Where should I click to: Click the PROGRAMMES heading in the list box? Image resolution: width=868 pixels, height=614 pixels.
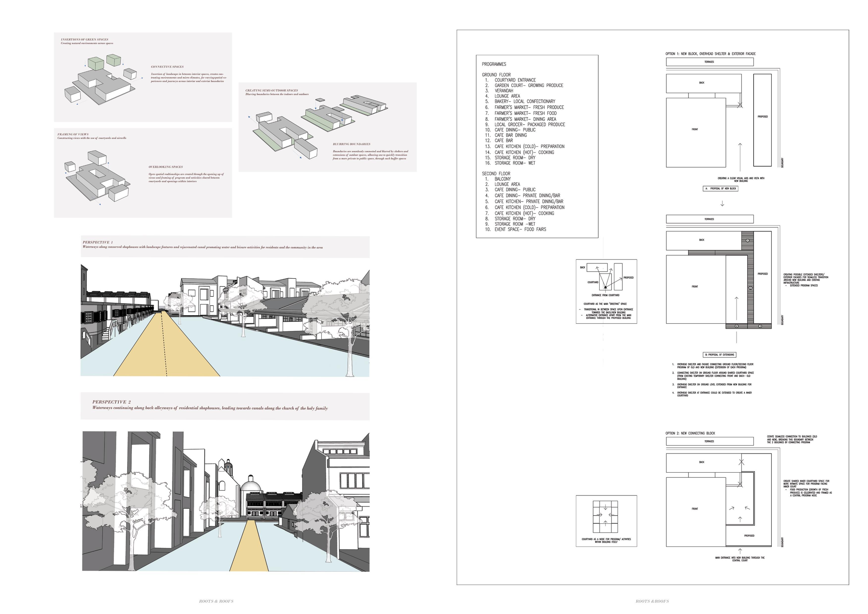pyautogui.click(x=494, y=64)
